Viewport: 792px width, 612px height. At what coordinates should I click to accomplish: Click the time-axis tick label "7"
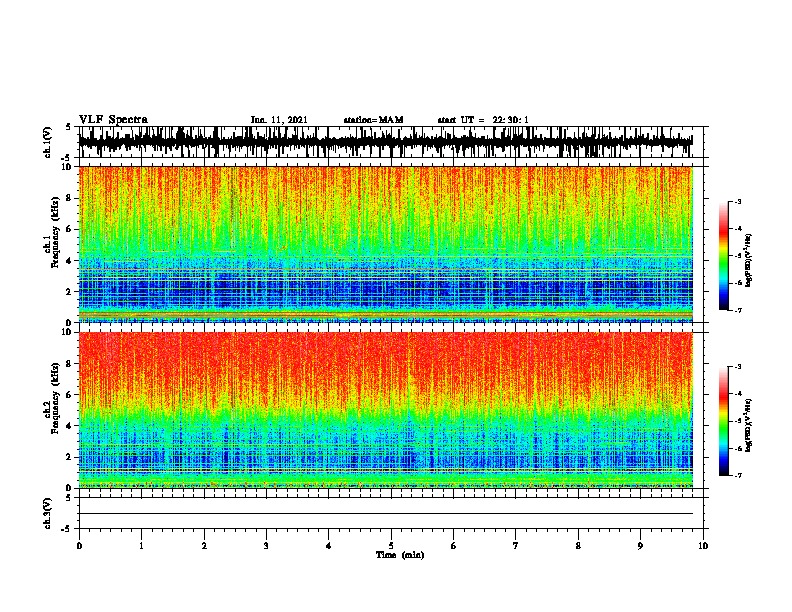[516, 546]
